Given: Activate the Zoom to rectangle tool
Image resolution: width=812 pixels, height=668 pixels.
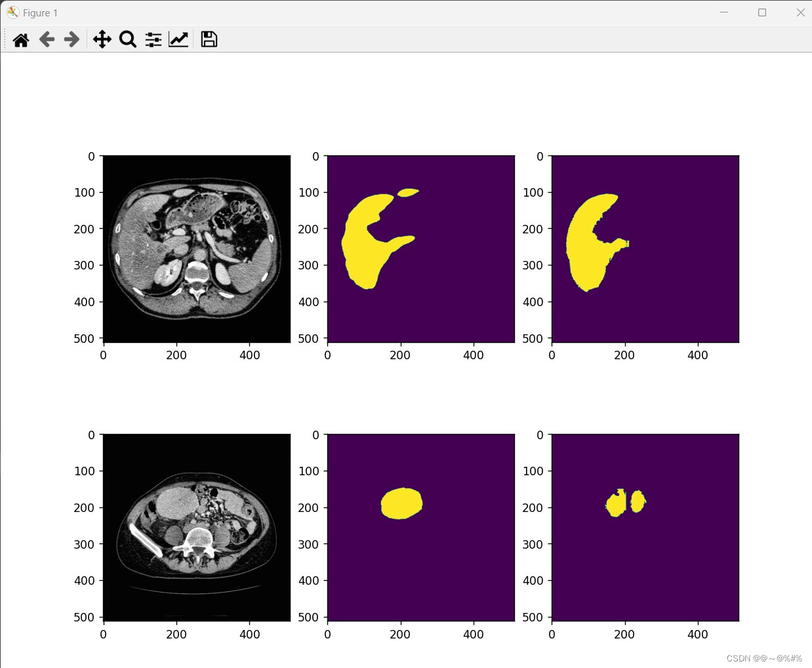Looking at the screenshot, I should [128, 40].
